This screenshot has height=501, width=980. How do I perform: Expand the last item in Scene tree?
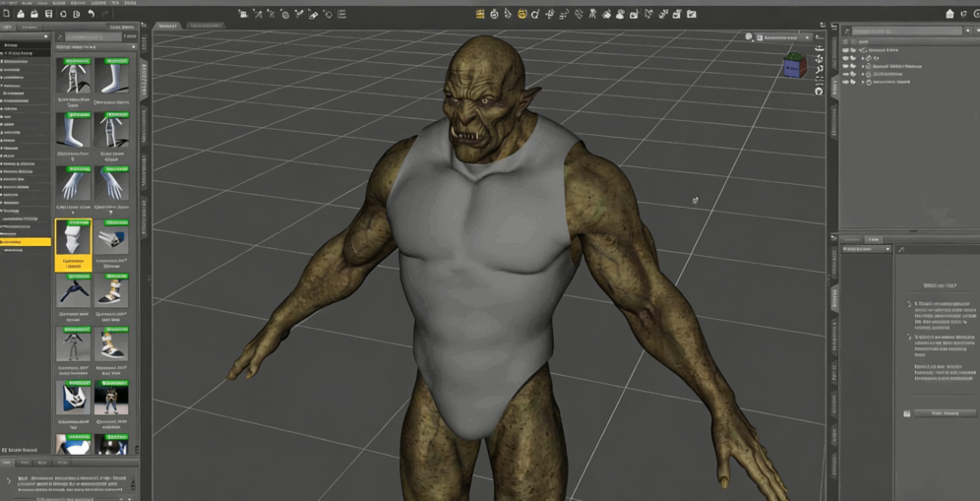[x=863, y=82]
